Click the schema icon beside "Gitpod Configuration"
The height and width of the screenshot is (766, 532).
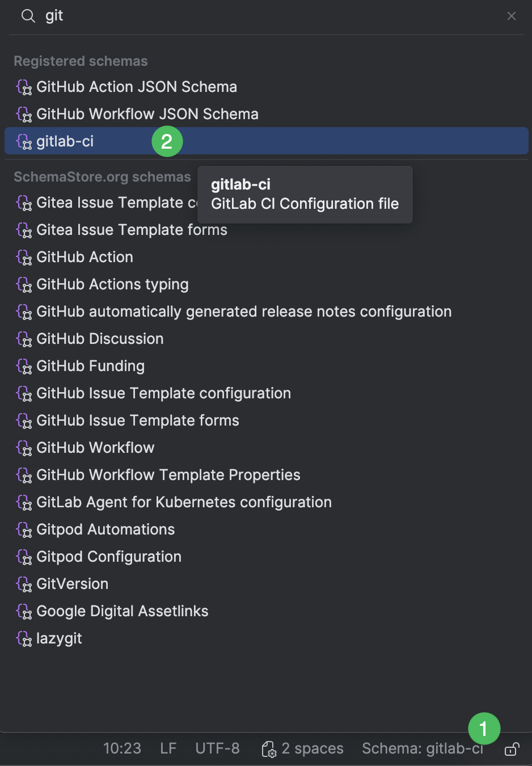tap(25, 557)
